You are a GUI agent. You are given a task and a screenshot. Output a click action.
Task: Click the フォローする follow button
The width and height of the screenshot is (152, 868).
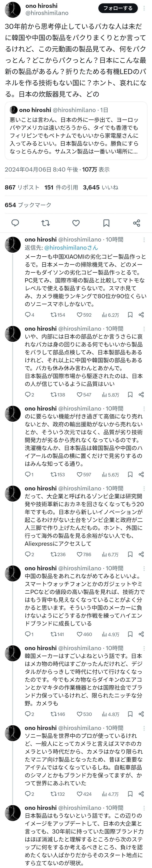(118, 8)
